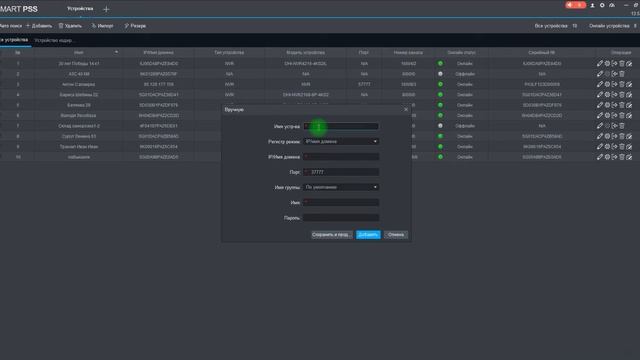Click the cloud icon in title bar

pyautogui.click(x=612, y=5)
